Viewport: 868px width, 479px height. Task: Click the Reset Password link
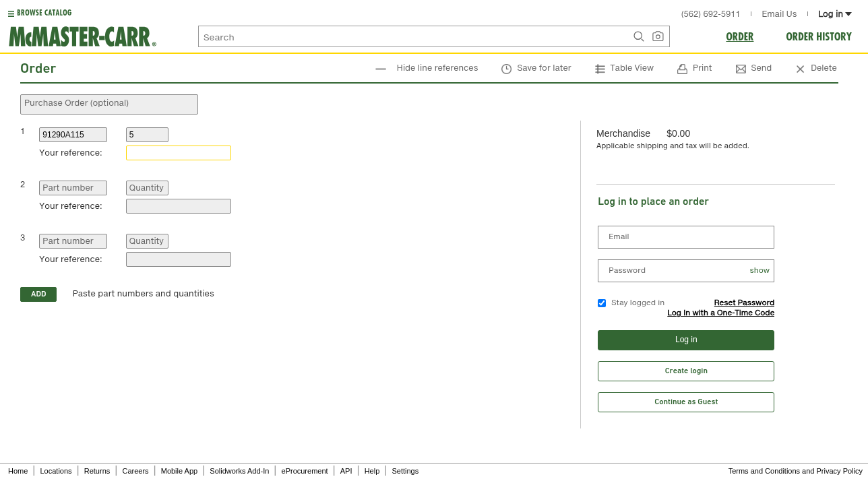[744, 303]
